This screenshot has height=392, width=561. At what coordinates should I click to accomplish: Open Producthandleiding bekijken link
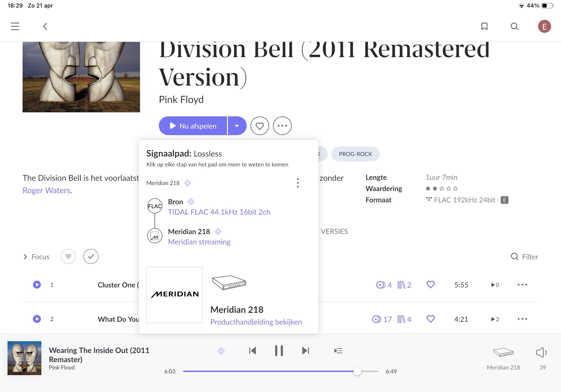point(256,322)
